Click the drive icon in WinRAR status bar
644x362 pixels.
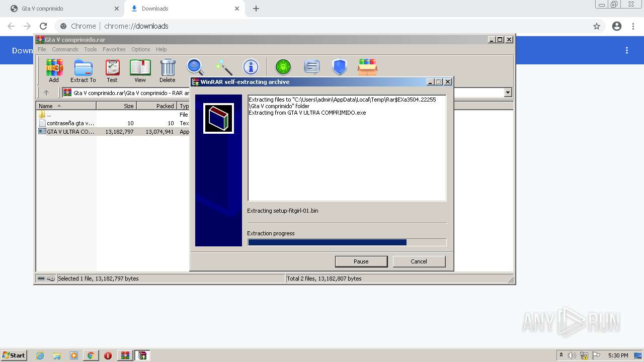[x=41, y=279]
